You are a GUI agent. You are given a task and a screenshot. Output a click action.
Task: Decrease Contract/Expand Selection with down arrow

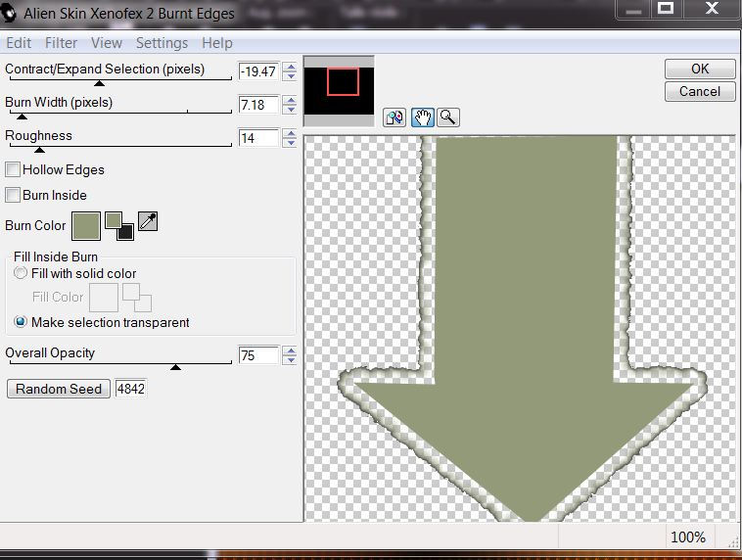pyautogui.click(x=290, y=76)
